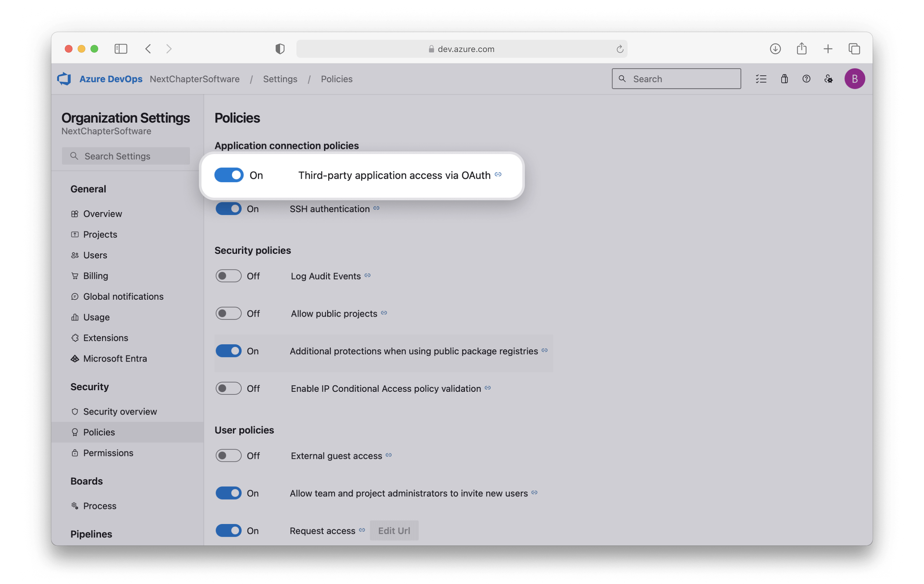Click link icon beside IP Conditional Access policy
Viewport: 924px width, 584px height.
click(487, 388)
